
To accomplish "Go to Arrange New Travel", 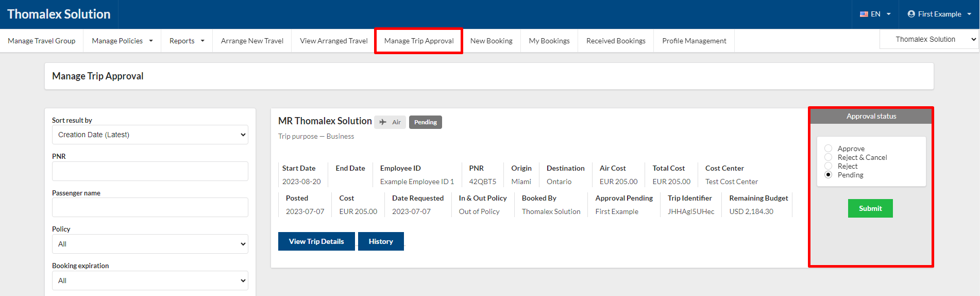I will 252,41.
